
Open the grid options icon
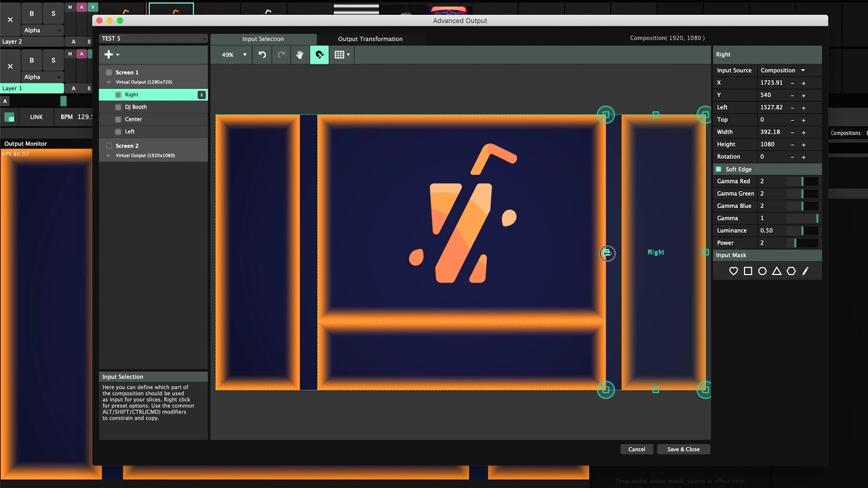pos(339,55)
